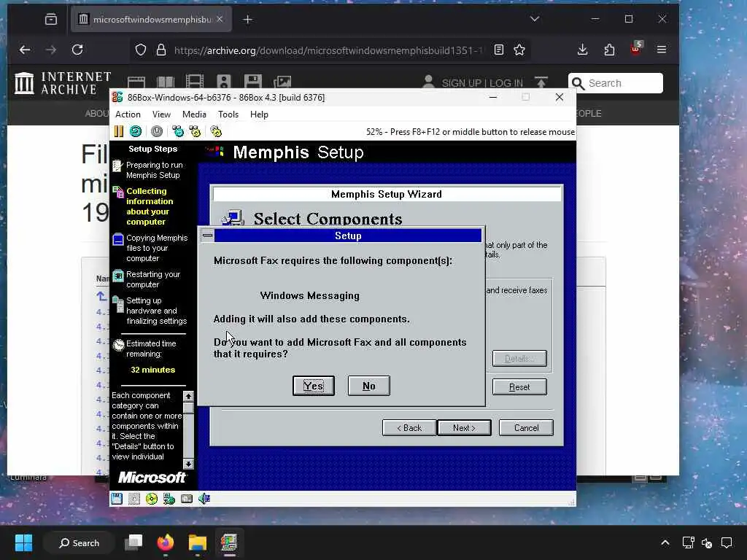Screen dimensions: 747x560
Task: Open Firefox downloads panel
Action: pyautogui.click(x=582, y=50)
